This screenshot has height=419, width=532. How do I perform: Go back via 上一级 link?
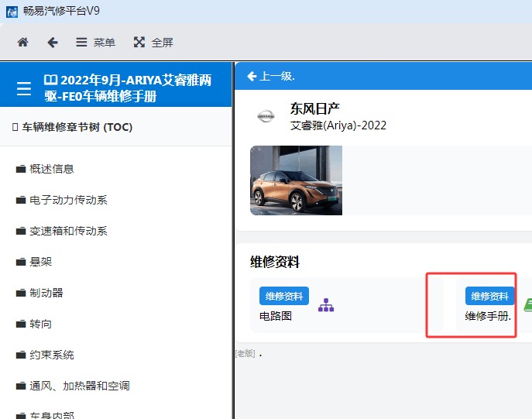[271, 77]
